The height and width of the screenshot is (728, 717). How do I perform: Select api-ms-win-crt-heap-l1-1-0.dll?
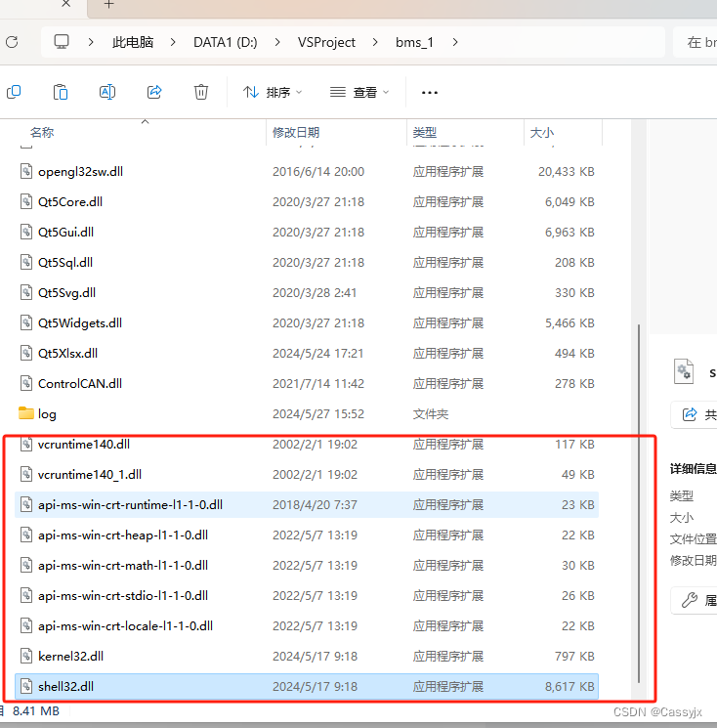307,535
